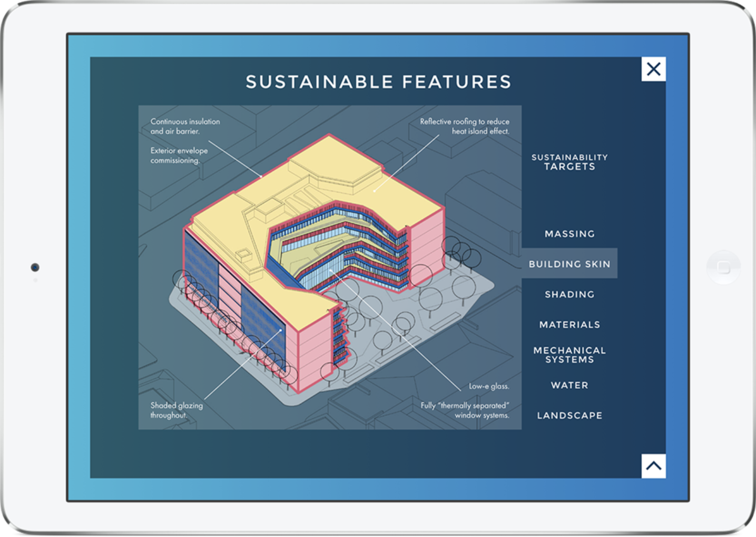View the Mechanical Systems section
The image size is (756, 537).
(x=570, y=355)
